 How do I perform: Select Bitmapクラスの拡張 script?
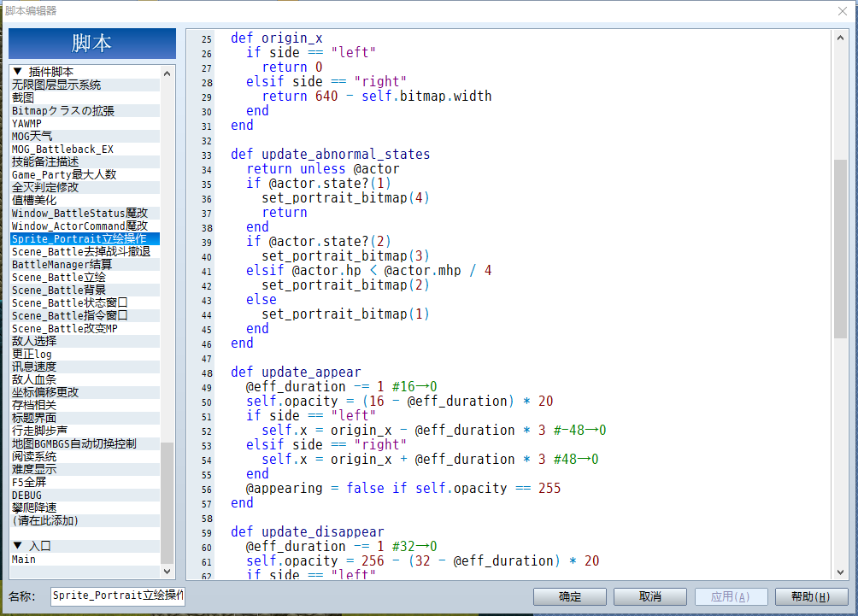coord(85,110)
